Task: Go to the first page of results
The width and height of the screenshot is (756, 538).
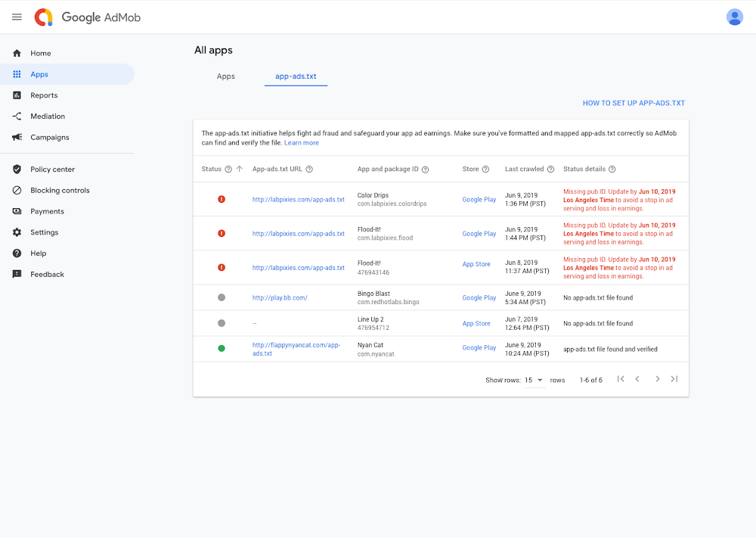Action: point(621,379)
